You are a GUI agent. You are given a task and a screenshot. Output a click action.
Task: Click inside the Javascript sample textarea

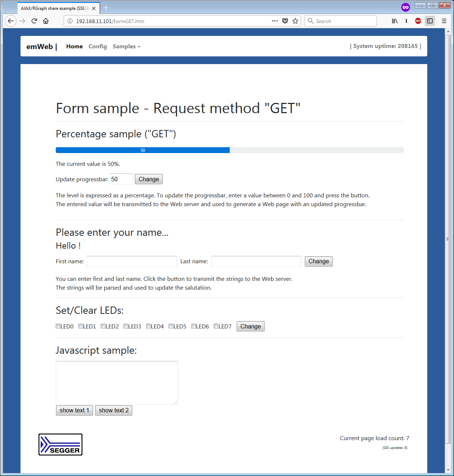point(117,383)
